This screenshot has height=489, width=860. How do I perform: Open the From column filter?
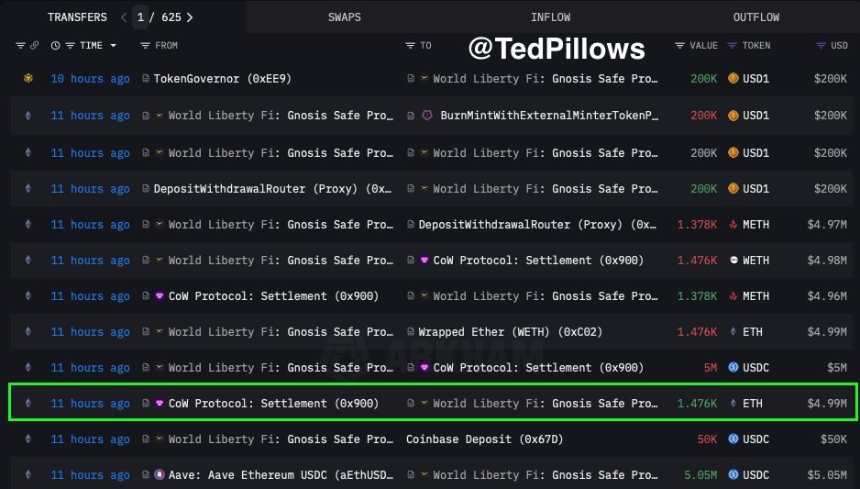(146, 46)
